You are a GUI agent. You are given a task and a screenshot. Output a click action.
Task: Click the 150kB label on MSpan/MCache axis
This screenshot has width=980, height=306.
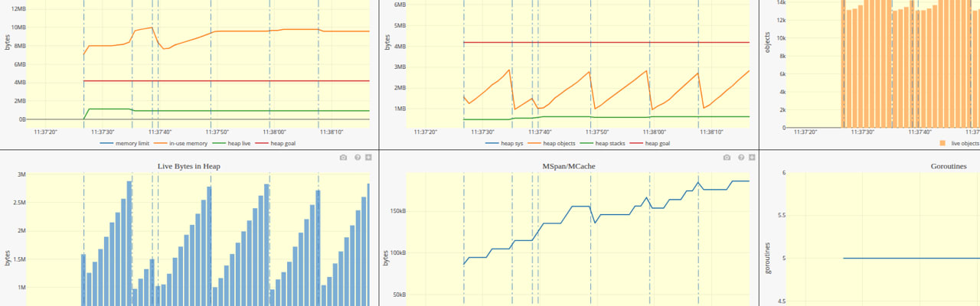pyautogui.click(x=396, y=210)
